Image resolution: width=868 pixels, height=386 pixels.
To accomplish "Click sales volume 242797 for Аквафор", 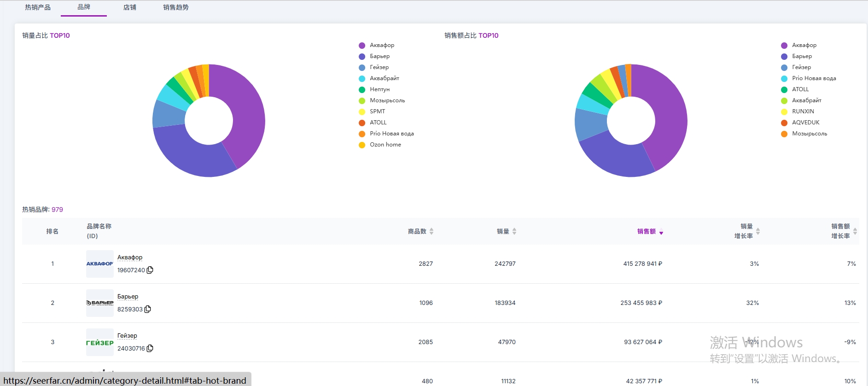I will tap(505, 264).
